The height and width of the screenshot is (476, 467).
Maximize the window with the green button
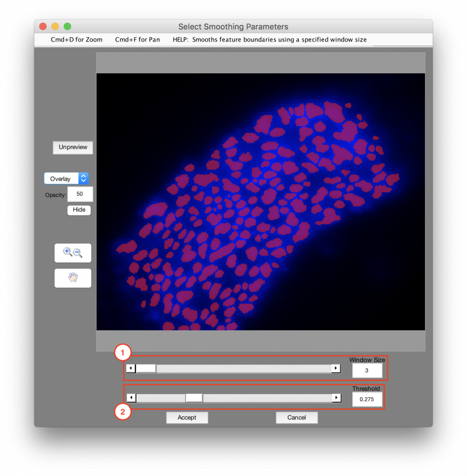tap(68, 26)
